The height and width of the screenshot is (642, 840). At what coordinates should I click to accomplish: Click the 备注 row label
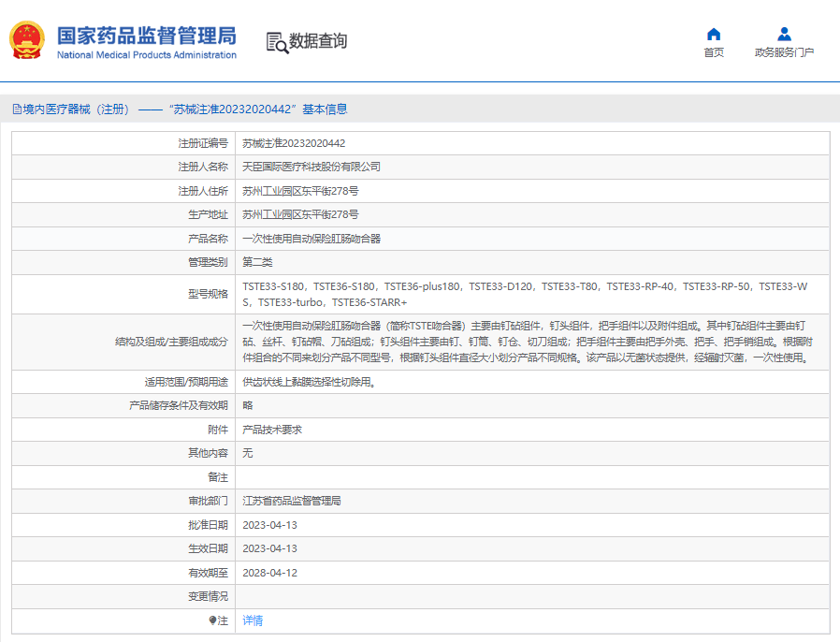[x=218, y=477]
